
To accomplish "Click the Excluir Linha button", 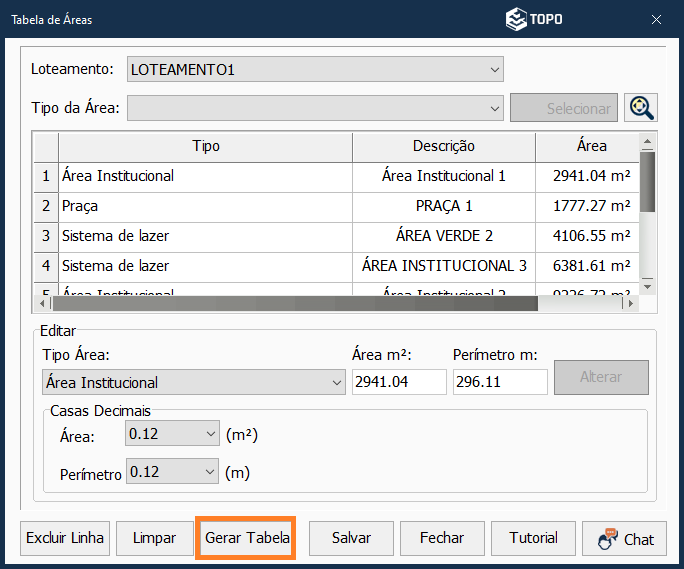I will 65,538.
